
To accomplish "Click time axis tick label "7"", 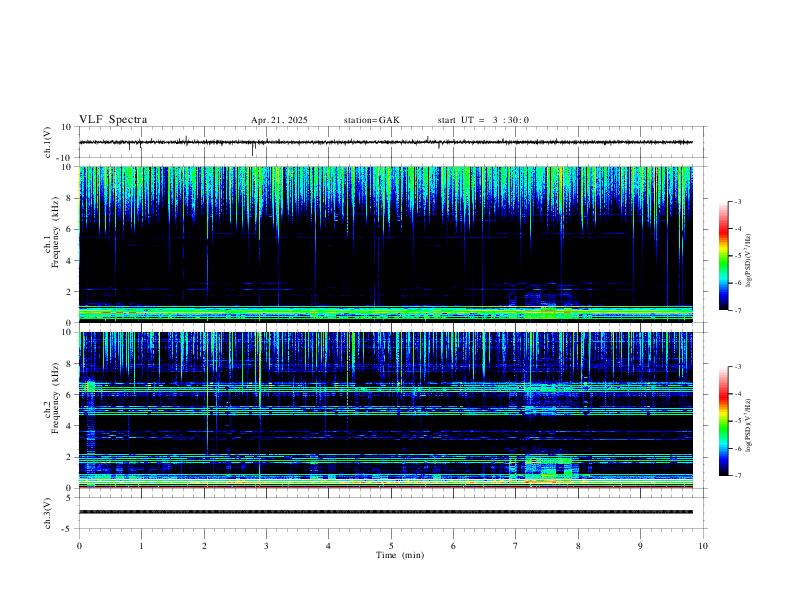I will point(516,546).
